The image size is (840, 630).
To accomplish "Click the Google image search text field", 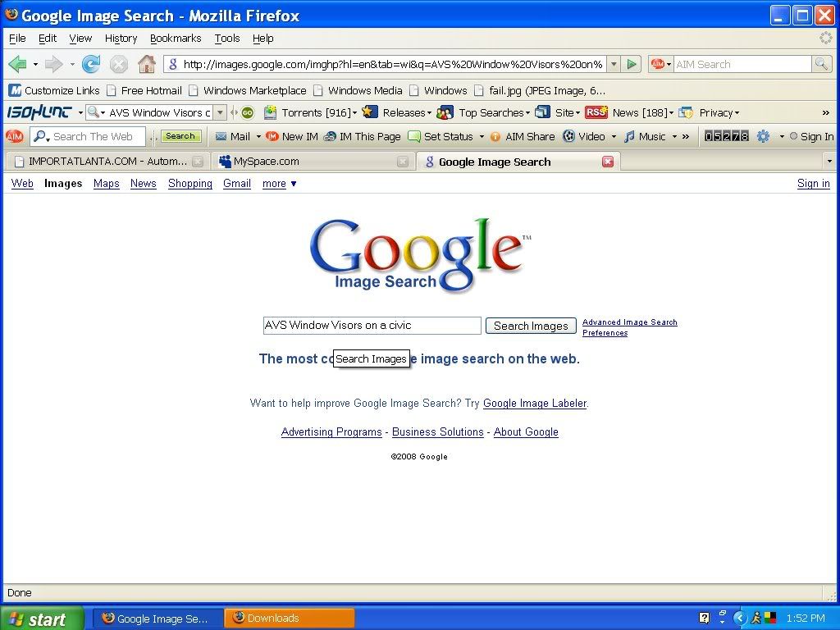I will [x=372, y=326].
